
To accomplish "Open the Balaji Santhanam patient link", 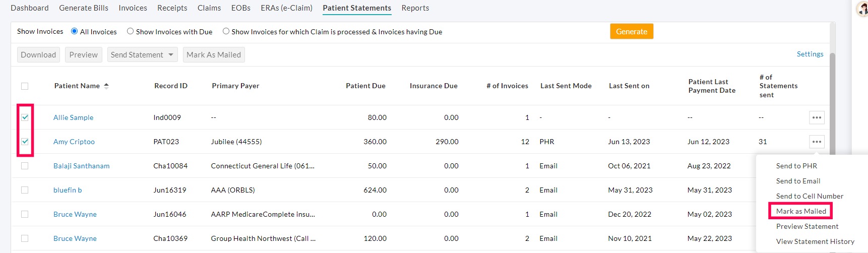I will tap(82, 166).
